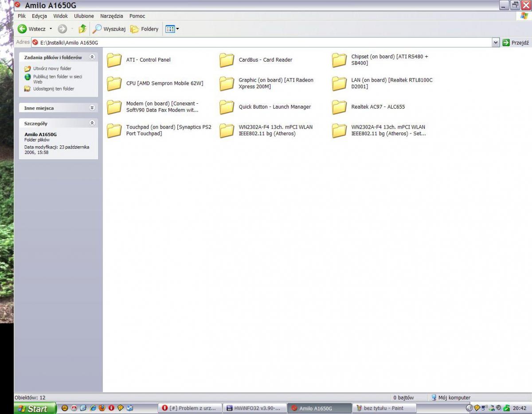The height and width of the screenshot is (414, 532).
Task: Select the Chipset ATI RS480 + SB400 folder
Action: pyautogui.click(x=380, y=60)
